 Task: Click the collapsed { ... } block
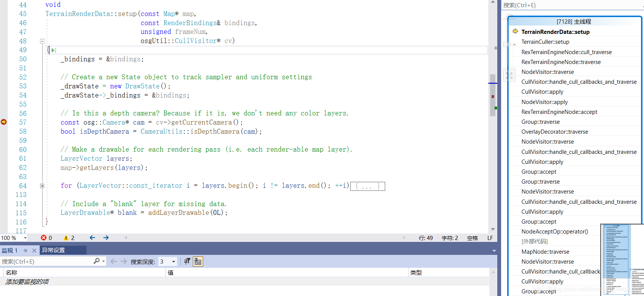coord(367,186)
